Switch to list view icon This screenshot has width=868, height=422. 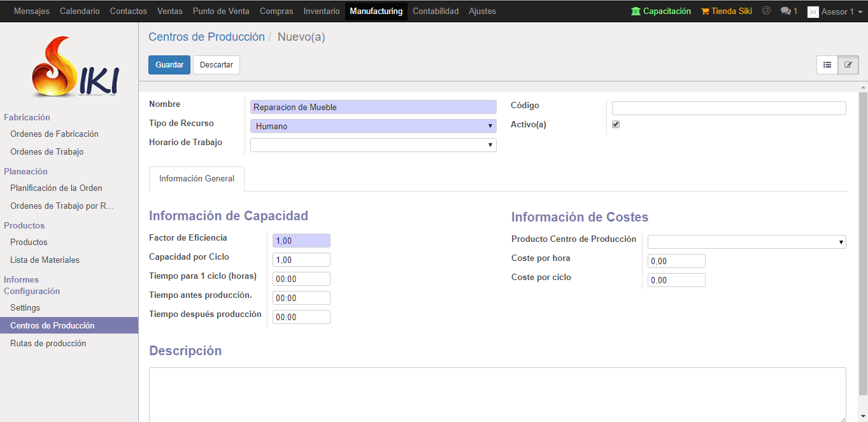(x=827, y=65)
